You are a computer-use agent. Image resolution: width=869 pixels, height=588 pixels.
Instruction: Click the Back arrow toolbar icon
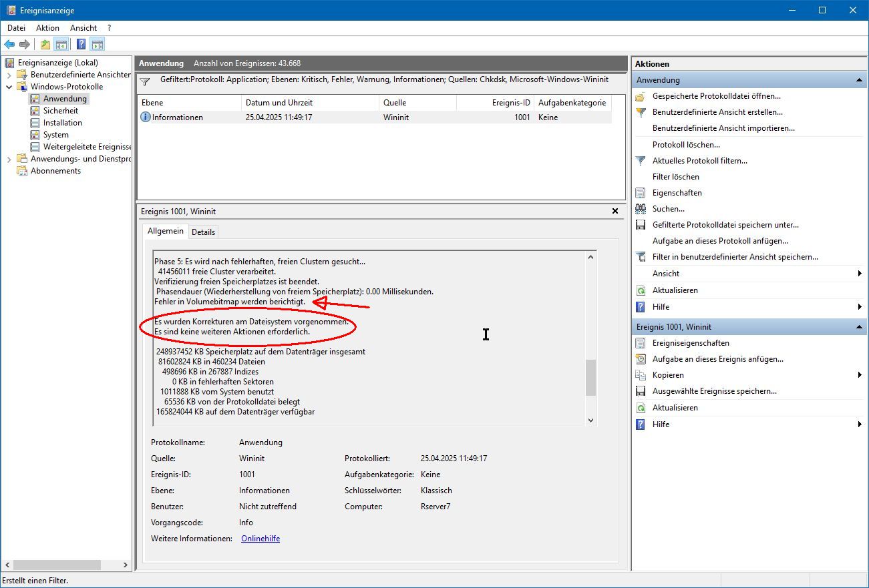[9, 45]
